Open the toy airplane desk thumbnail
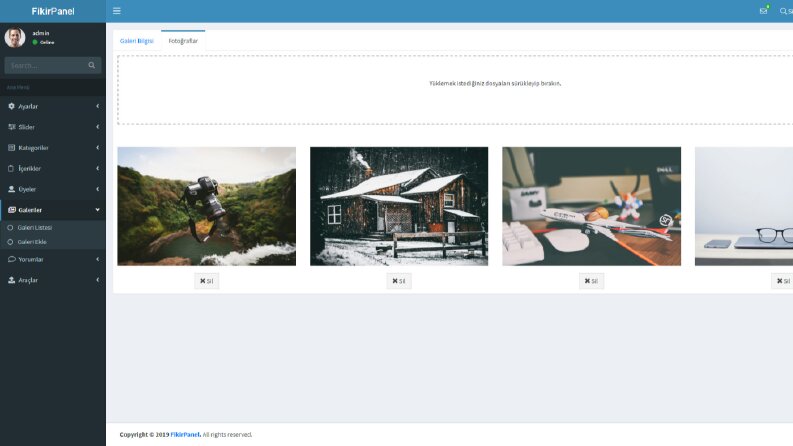The height and width of the screenshot is (446, 793). 591,206
